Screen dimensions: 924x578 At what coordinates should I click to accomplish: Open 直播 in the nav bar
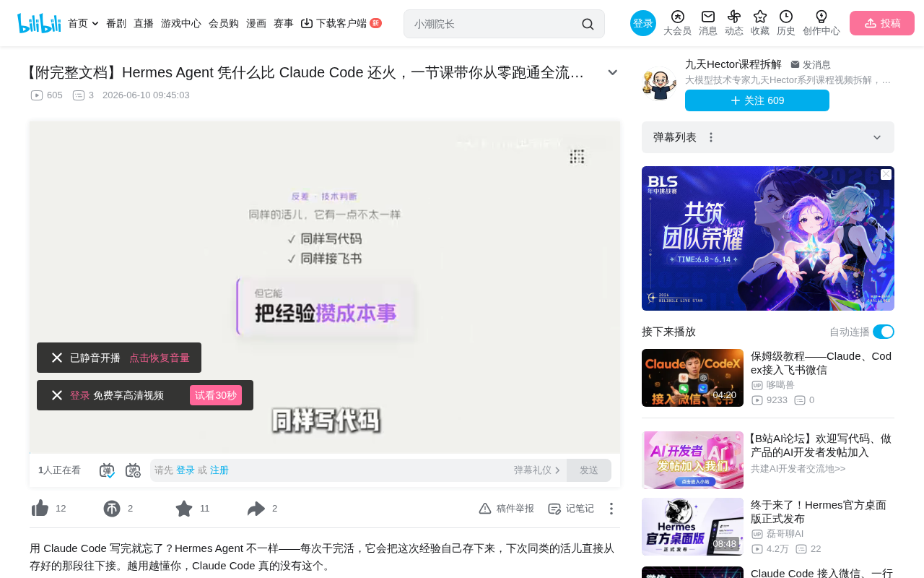click(144, 23)
